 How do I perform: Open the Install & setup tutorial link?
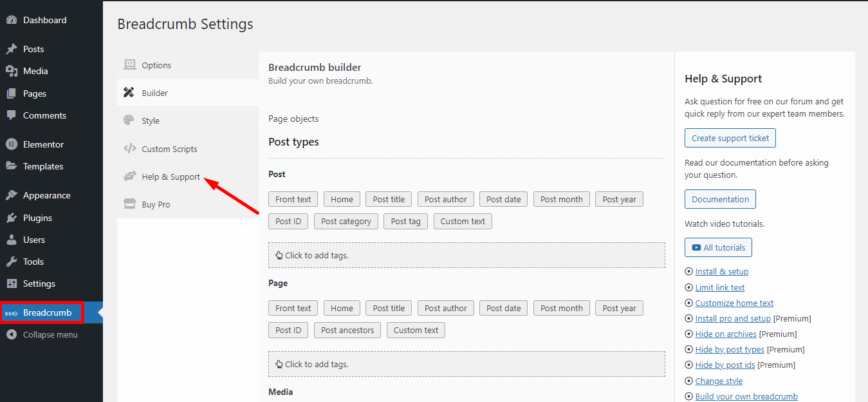tap(722, 272)
